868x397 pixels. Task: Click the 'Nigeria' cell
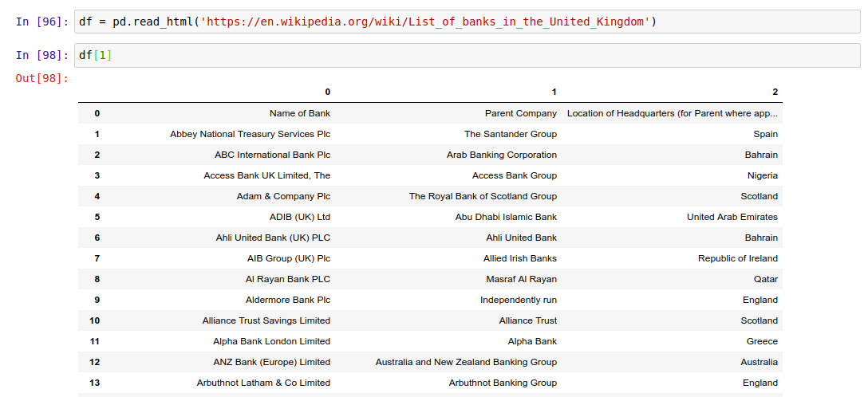point(762,175)
